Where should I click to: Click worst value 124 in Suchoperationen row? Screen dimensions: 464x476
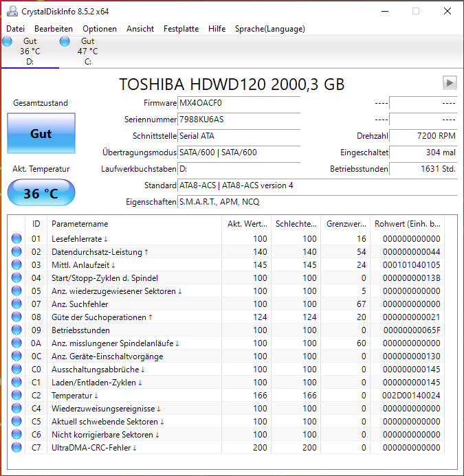pos(309,317)
